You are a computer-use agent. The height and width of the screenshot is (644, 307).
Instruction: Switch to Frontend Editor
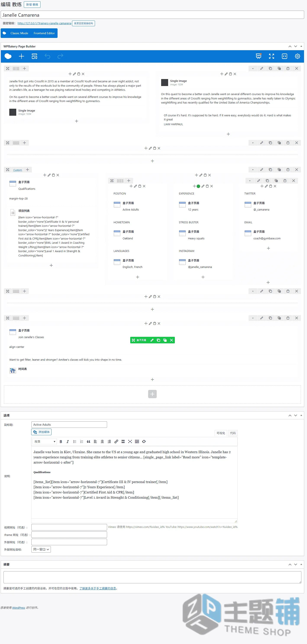pyautogui.click(x=44, y=33)
